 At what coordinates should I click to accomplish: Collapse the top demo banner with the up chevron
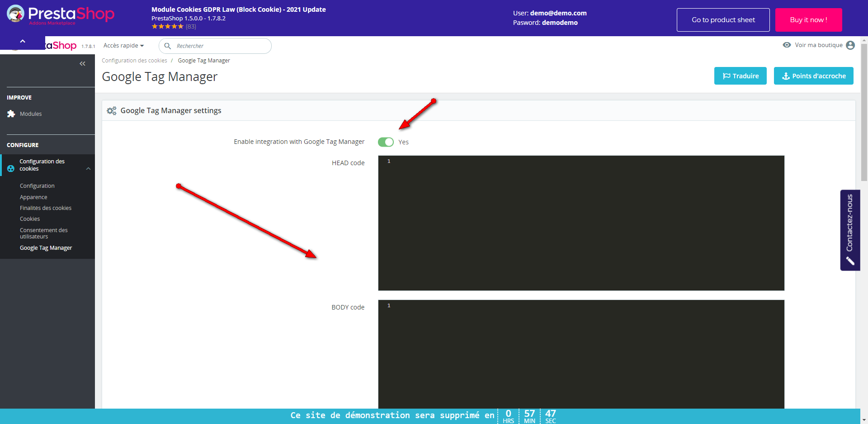pyautogui.click(x=23, y=41)
